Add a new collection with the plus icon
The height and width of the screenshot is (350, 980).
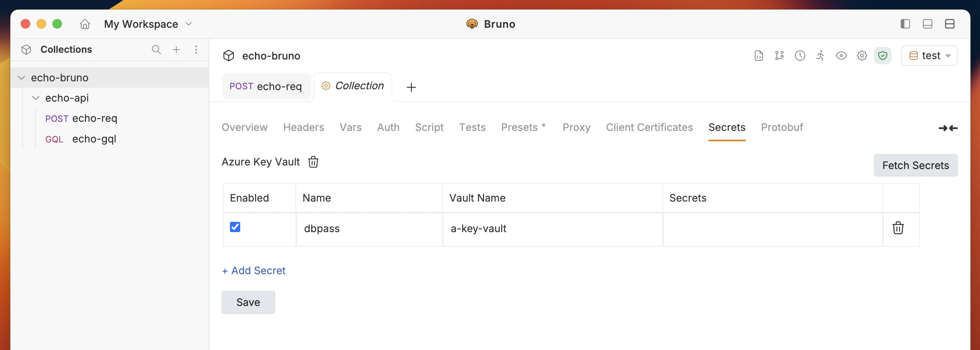176,50
